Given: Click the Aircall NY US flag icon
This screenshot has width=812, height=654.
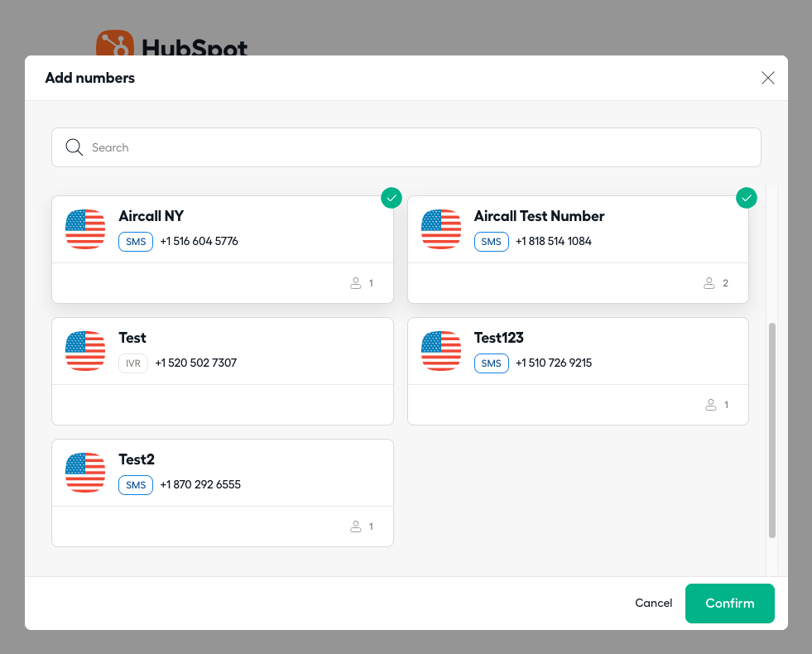Looking at the screenshot, I should pyautogui.click(x=85, y=229).
